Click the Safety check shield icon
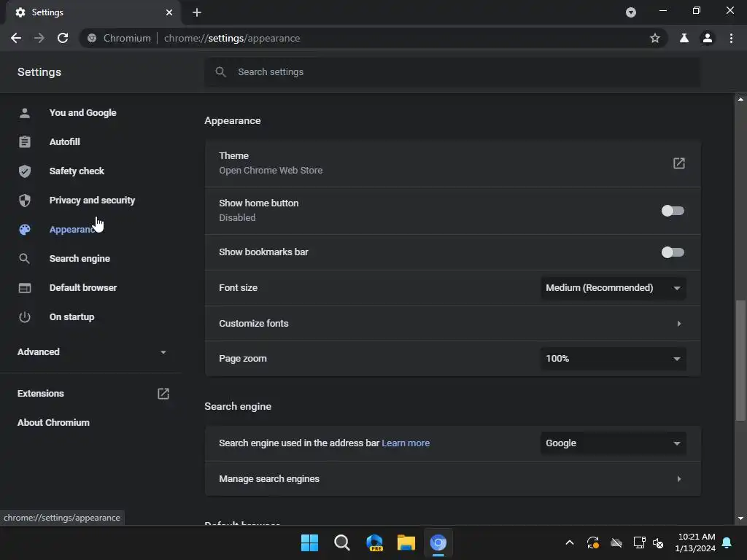747x560 pixels. 25,171
